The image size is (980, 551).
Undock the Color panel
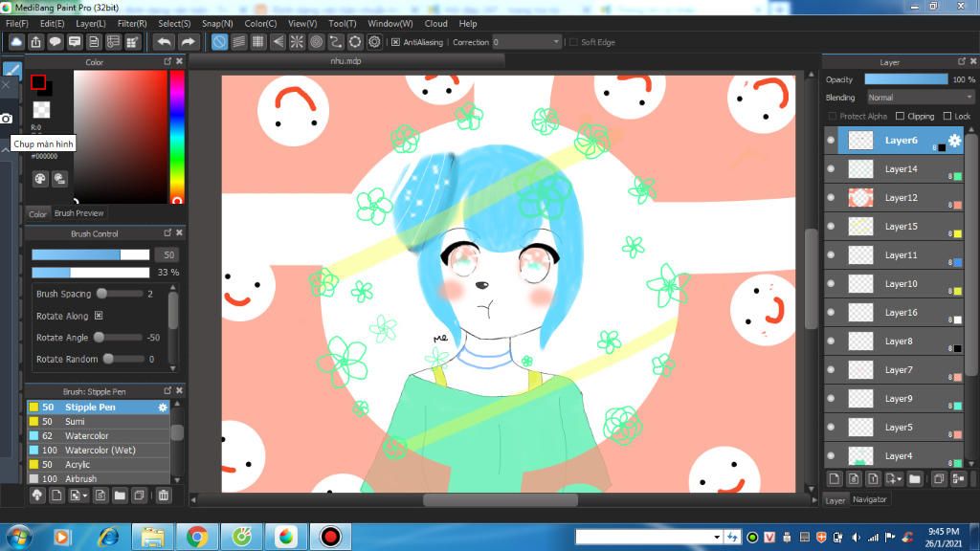(167, 61)
